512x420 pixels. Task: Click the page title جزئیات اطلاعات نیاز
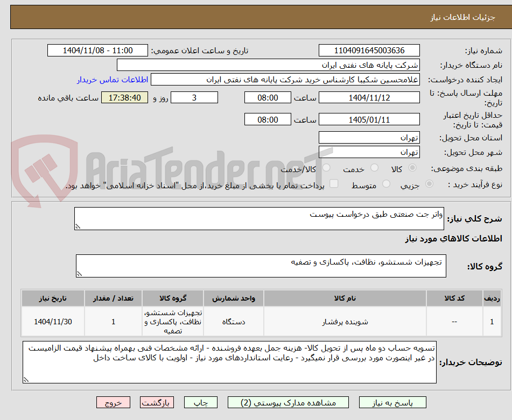tap(462, 17)
